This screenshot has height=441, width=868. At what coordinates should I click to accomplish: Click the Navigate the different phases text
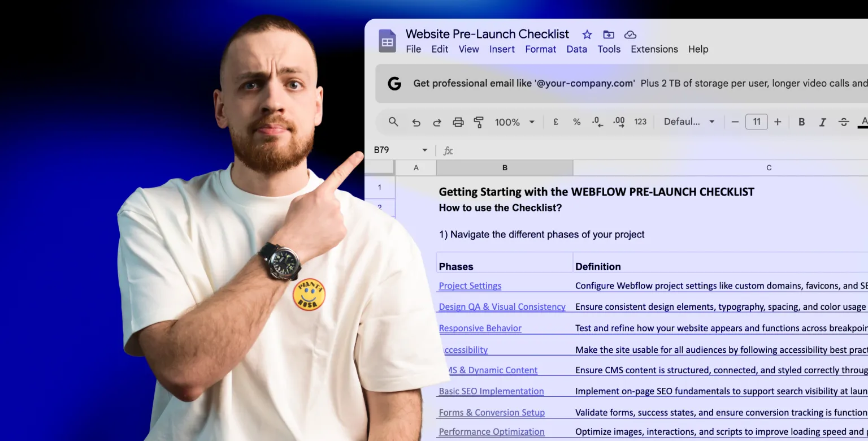541,234
